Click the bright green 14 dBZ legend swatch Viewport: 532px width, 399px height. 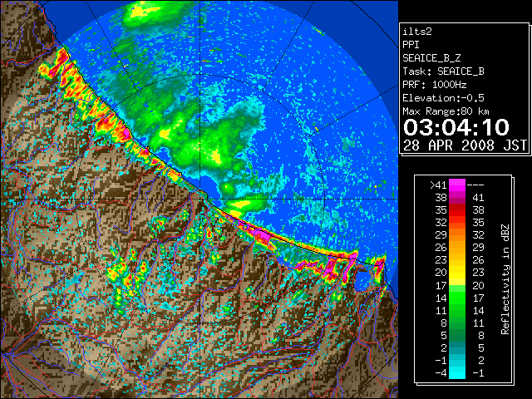pyautogui.click(x=457, y=298)
